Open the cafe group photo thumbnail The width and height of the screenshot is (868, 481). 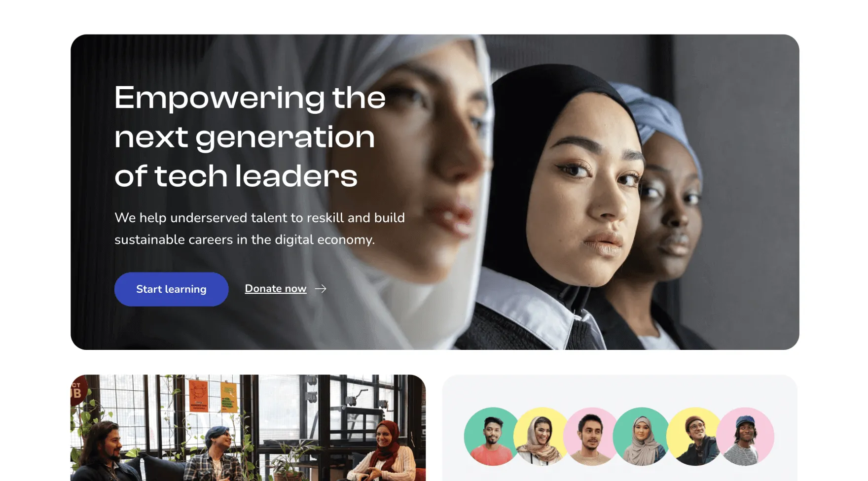(248, 428)
